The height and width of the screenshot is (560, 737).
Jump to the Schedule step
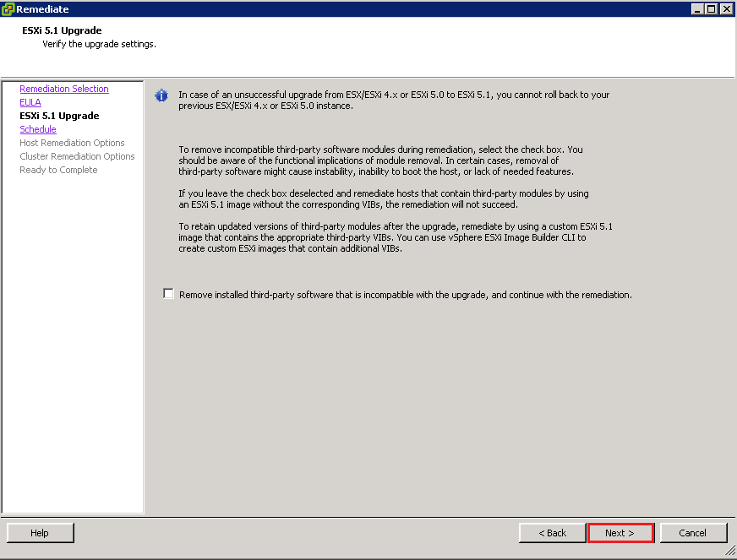click(38, 129)
